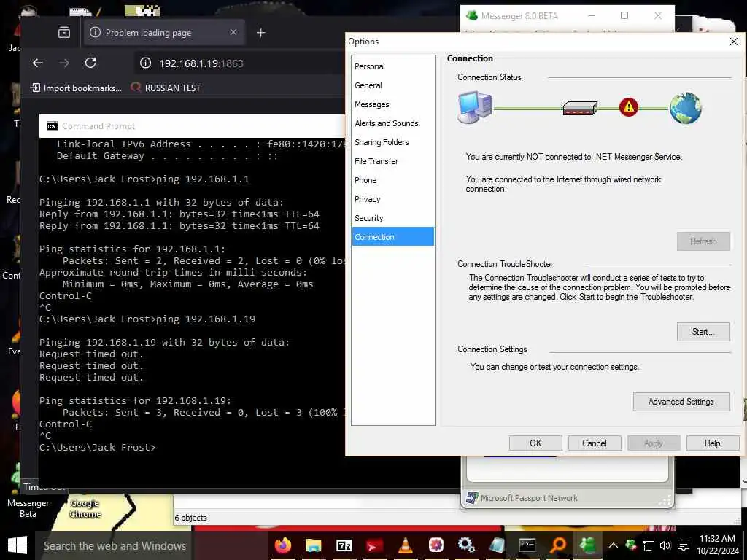The image size is (747, 560).
Task: Open the RUSSIAN TEST bookmark
Action: pos(166,87)
